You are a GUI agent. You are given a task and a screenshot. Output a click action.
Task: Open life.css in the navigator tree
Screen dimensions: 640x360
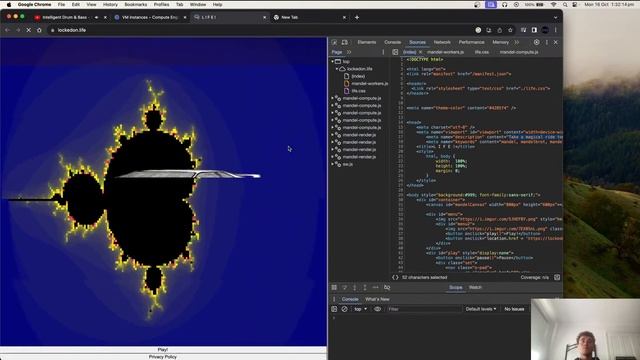coord(358,91)
